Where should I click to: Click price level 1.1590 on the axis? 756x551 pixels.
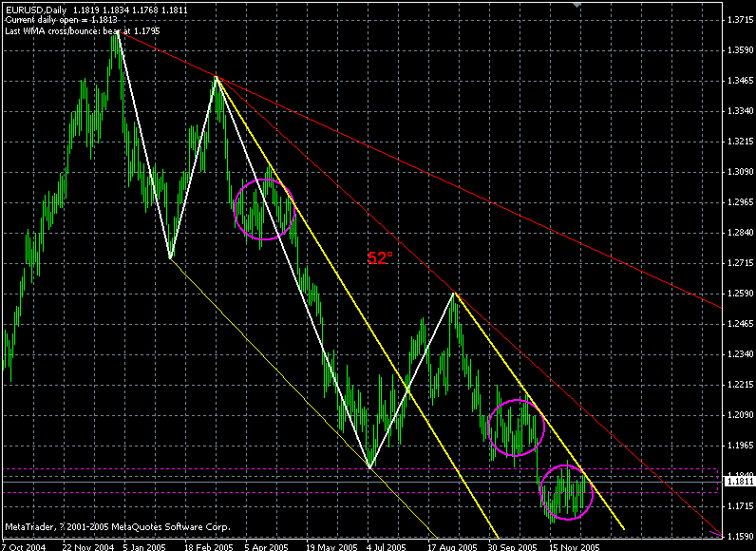pyautogui.click(x=740, y=536)
